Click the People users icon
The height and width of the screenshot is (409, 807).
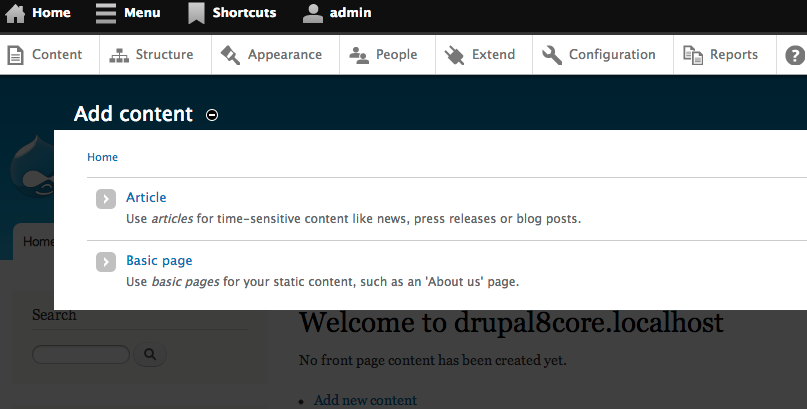[359, 55]
